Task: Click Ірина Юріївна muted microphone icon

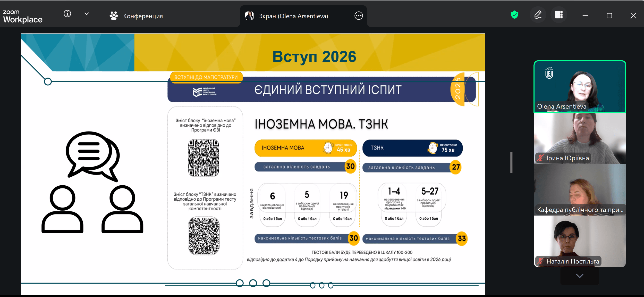Action: [x=540, y=158]
